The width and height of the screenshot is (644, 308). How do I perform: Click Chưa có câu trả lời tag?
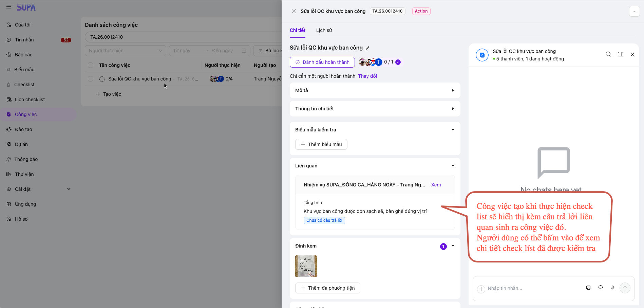click(324, 220)
